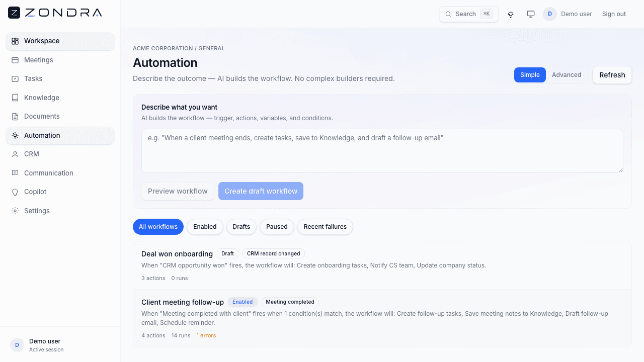Go to Meetings section

click(x=60, y=60)
